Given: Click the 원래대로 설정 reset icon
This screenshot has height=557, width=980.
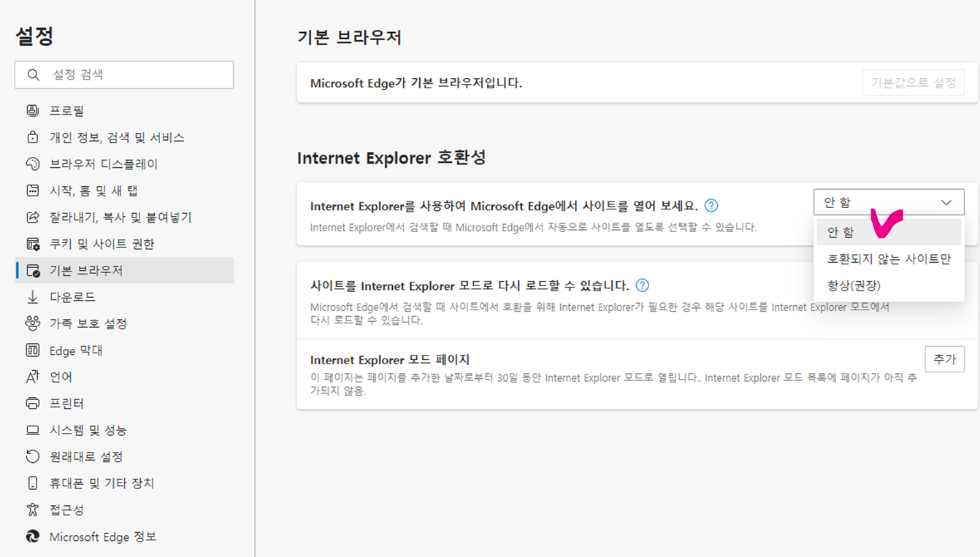Looking at the screenshot, I should (x=32, y=456).
